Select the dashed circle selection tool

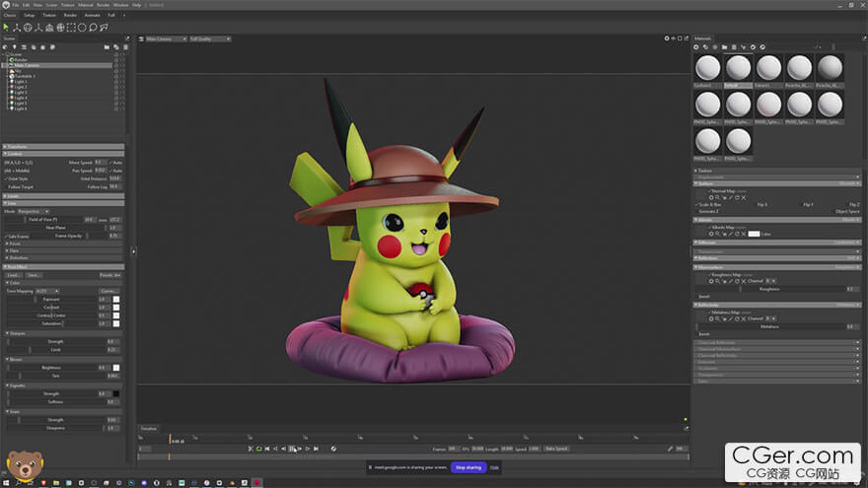[x=82, y=28]
